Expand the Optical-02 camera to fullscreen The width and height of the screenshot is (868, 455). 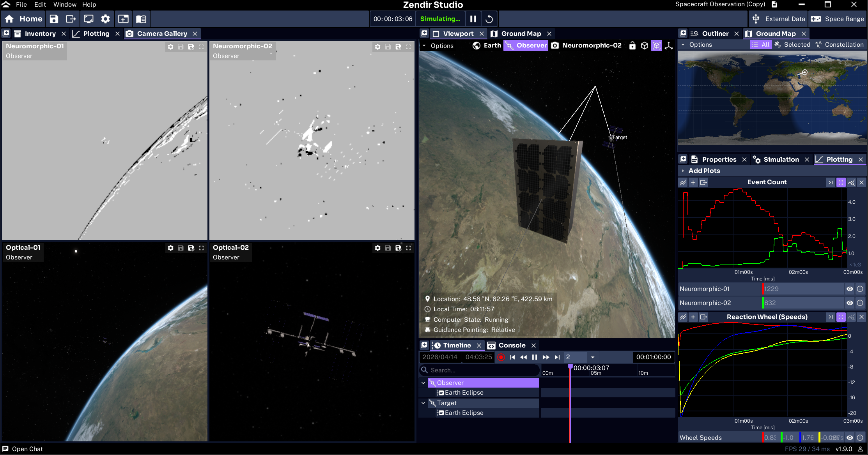point(409,248)
